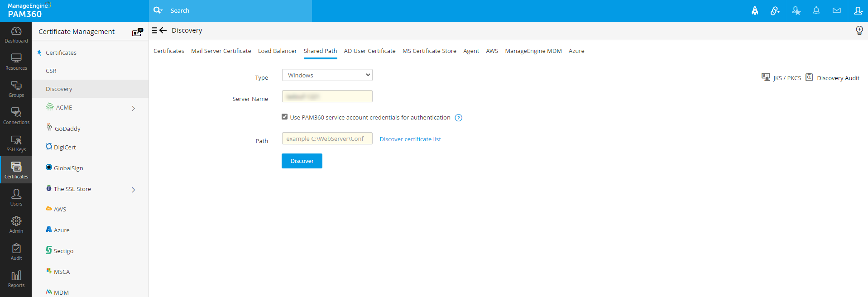868x297 pixels.
Task: Select the Shared Path tab
Action: [x=320, y=51]
